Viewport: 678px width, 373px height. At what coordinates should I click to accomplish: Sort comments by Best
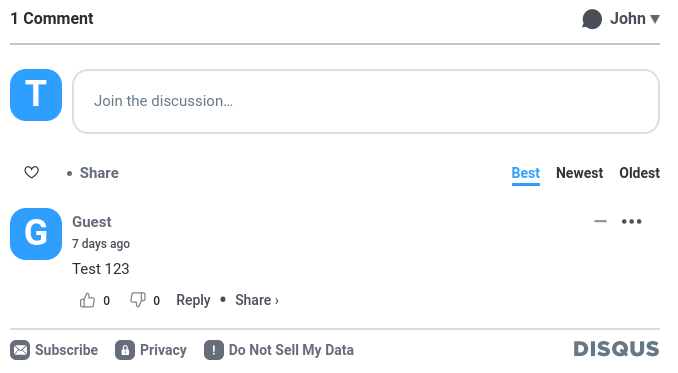pos(525,173)
